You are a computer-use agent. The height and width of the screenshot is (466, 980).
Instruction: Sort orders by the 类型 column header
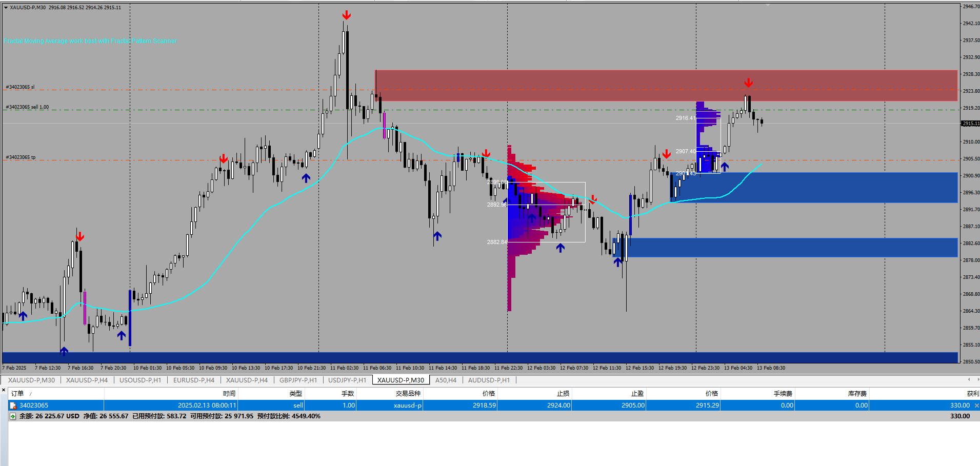pyautogui.click(x=296, y=394)
